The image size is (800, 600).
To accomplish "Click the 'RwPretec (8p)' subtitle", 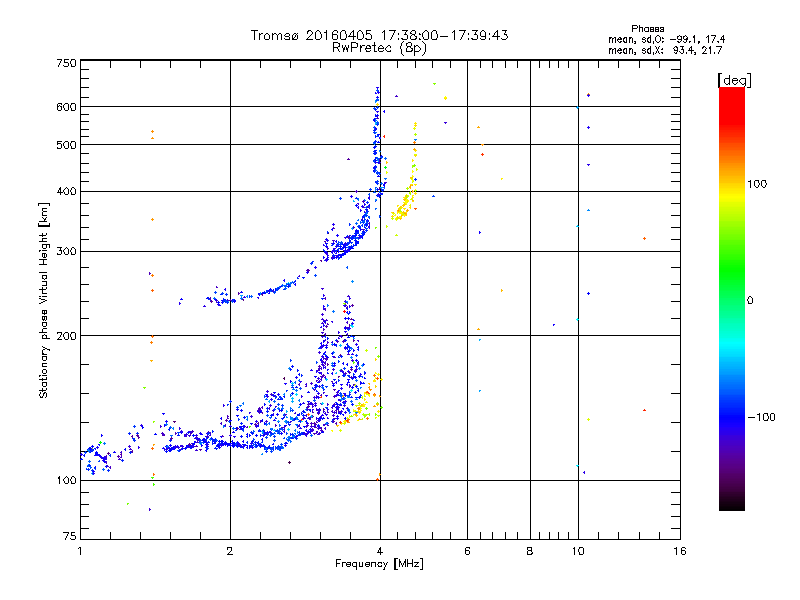I will pos(380,48).
